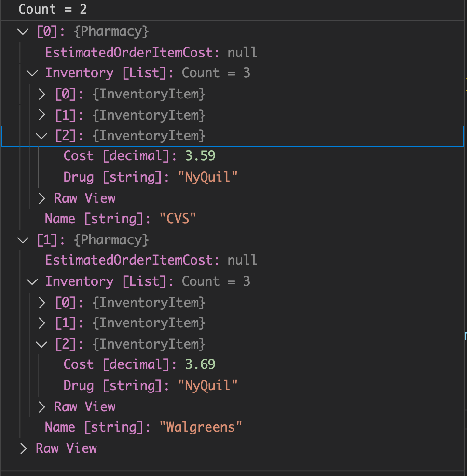Screen dimensions: 467x476
Task: Expand CVS inventory item [0]
Action: click(42, 95)
